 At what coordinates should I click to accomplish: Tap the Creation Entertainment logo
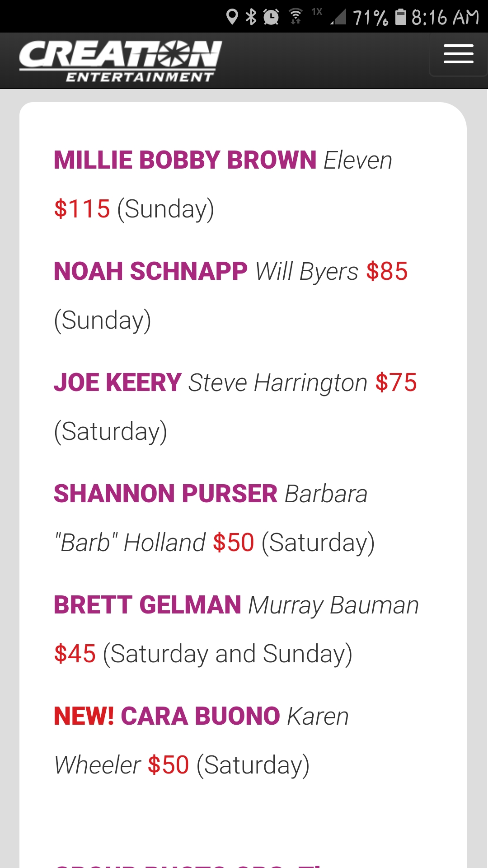[x=121, y=61]
